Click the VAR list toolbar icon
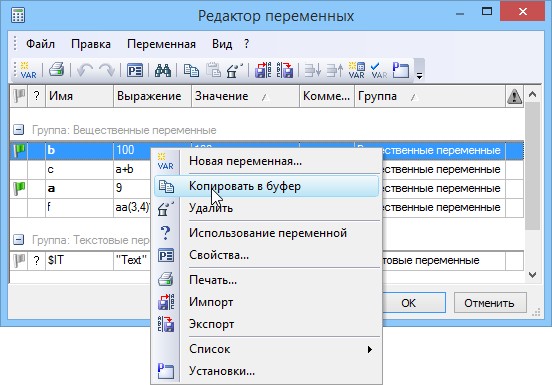The height and width of the screenshot is (385, 552). [357, 70]
